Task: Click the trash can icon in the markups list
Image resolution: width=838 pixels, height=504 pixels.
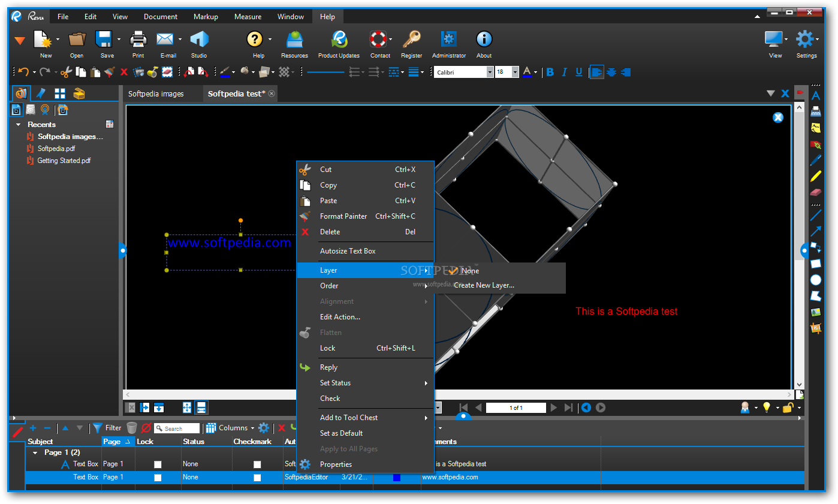Action: (x=132, y=428)
